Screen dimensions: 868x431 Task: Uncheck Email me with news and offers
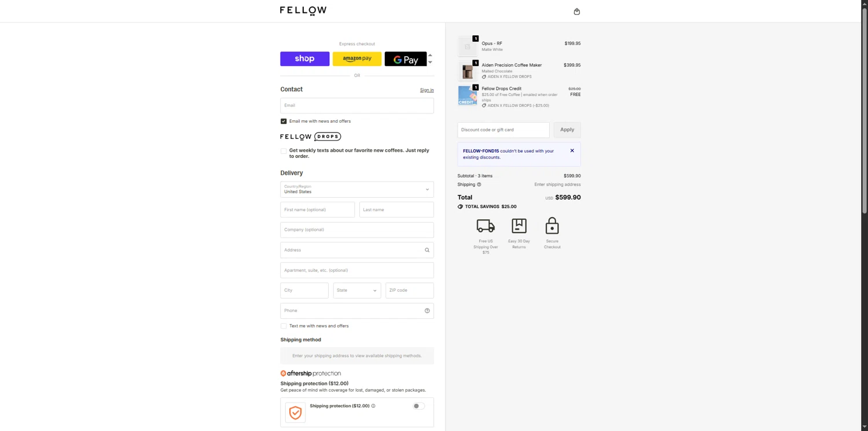pyautogui.click(x=284, y=121)
